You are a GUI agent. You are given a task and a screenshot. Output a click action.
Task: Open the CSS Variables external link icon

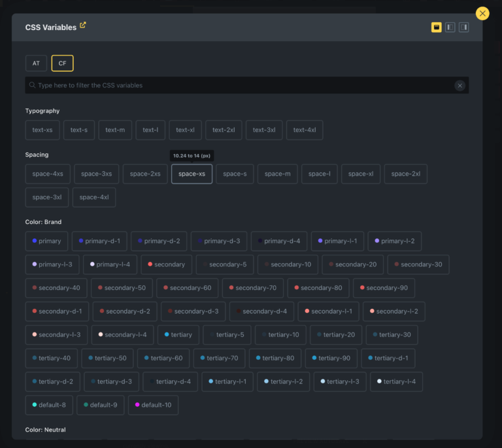[83, 25]
